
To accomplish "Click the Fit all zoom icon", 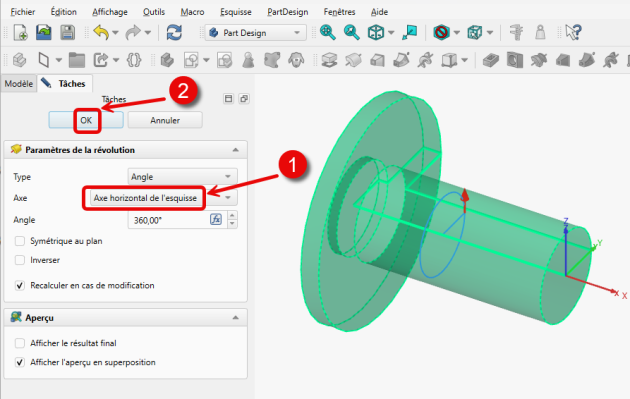I will 327,32.
